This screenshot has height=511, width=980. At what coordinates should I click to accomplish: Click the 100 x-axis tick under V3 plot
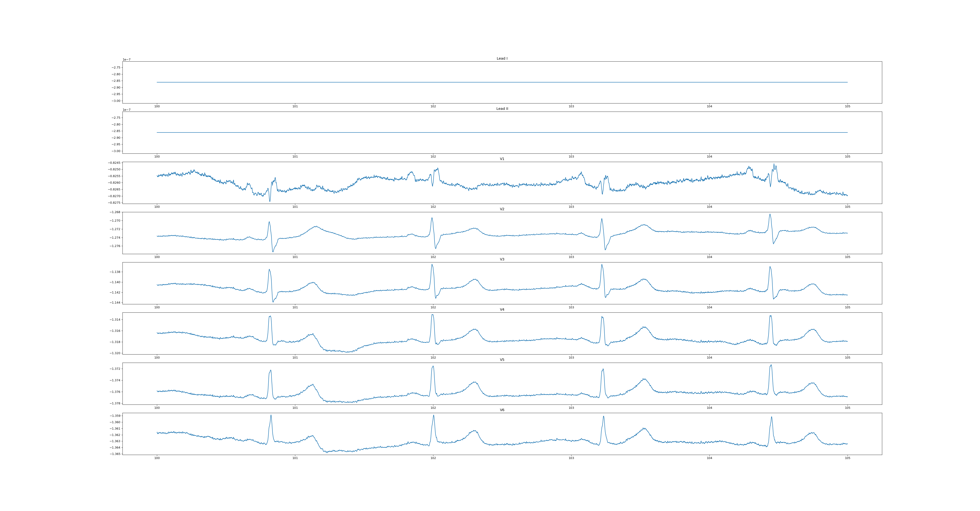coord(157,307)
